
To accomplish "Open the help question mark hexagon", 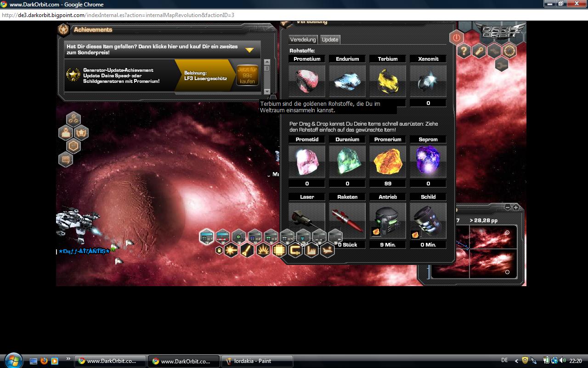I will (464, 51).
